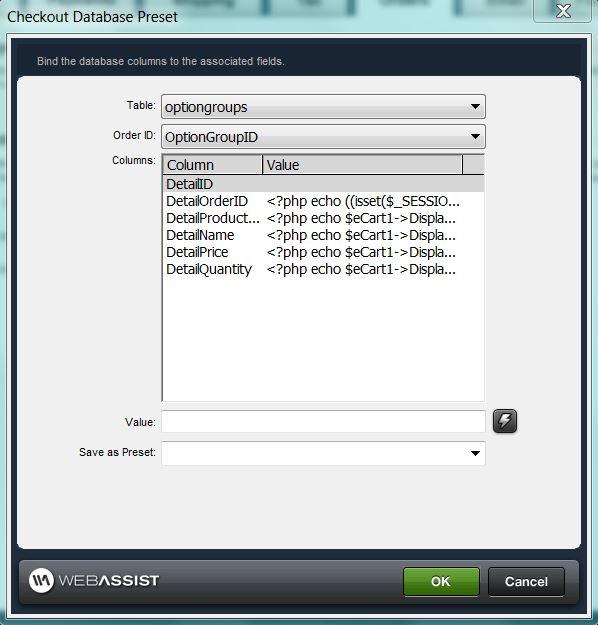Select the DetailID column row
The width and height of the screenshot is (598, 625).
click(x=323, y=184)
